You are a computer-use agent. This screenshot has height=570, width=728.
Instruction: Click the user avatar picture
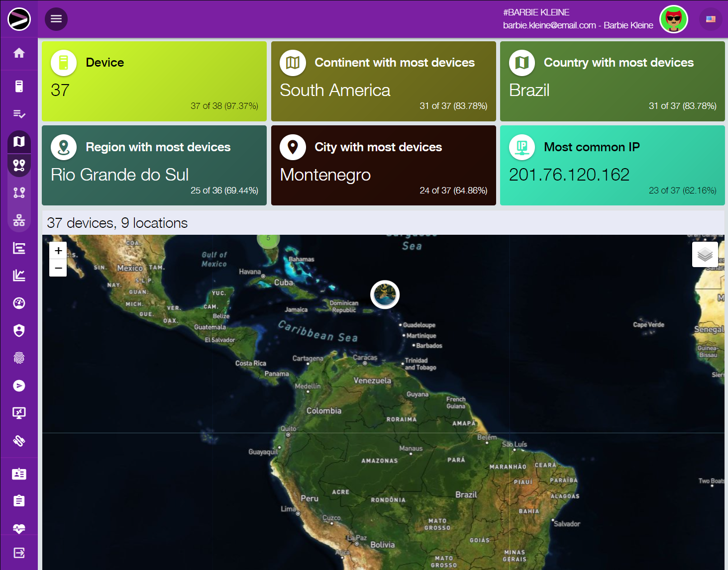point(673,19)
